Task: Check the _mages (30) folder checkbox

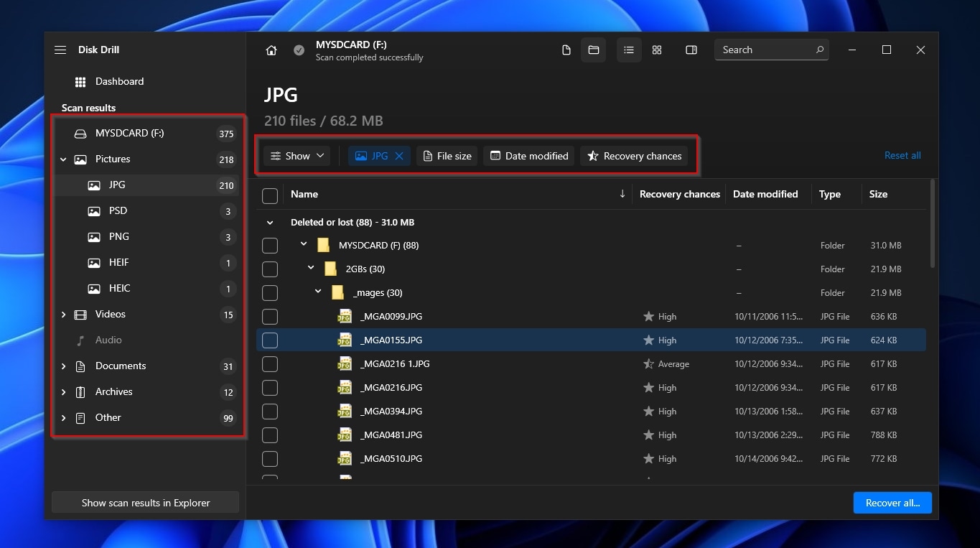Action: click(270, 293)
